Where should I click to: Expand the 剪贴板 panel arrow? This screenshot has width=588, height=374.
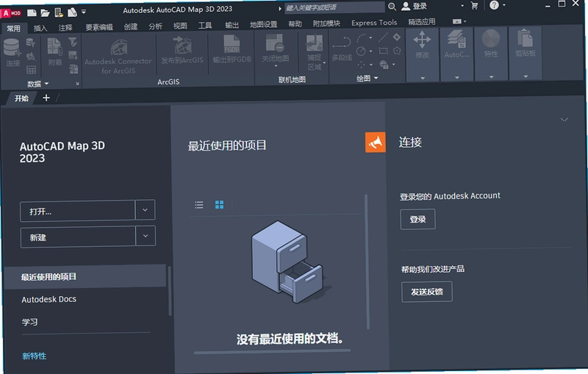point(526,76)
